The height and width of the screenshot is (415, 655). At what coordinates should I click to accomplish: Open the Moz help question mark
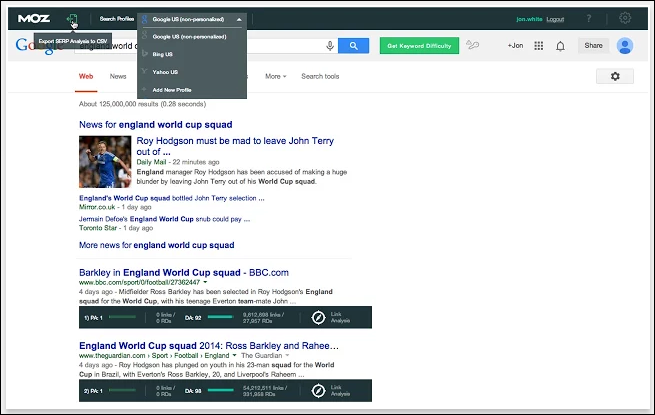click(x=589, y=18)
